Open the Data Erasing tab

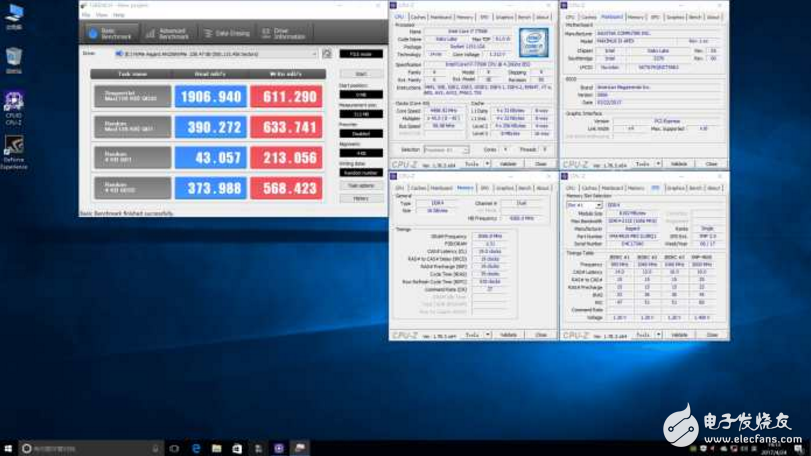click(x=227, y=33)
